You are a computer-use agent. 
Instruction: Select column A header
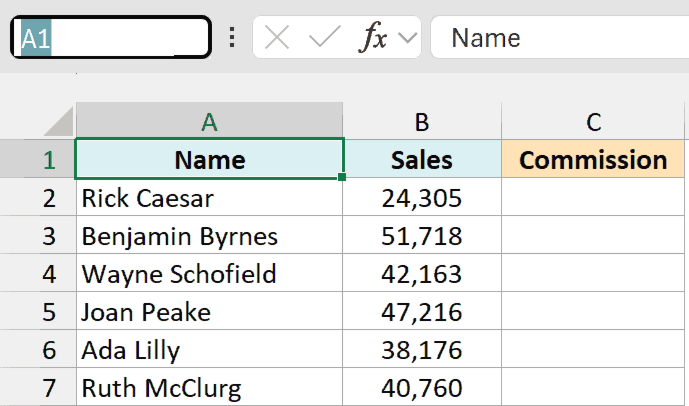[209, 121]
